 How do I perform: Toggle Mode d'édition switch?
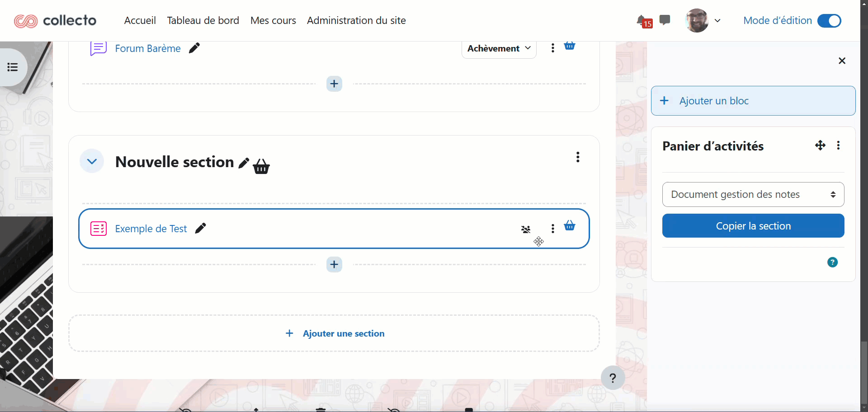point(829,21)
